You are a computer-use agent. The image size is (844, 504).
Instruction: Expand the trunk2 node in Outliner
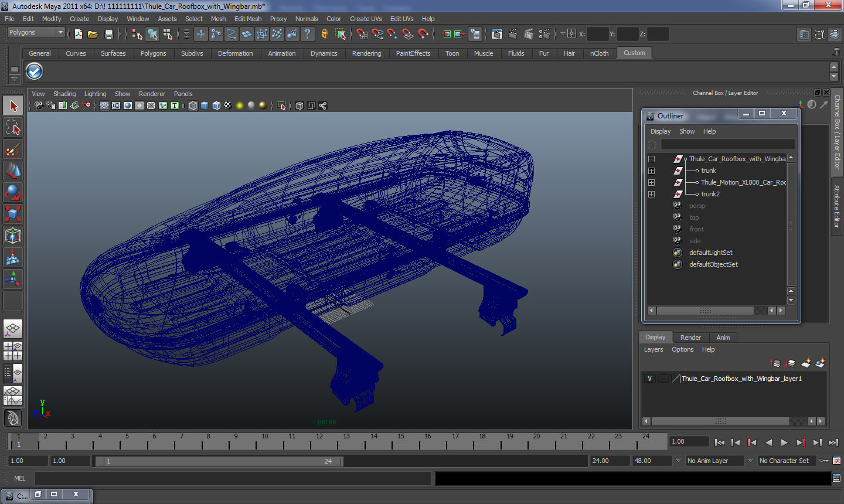[x=651, y=194]
